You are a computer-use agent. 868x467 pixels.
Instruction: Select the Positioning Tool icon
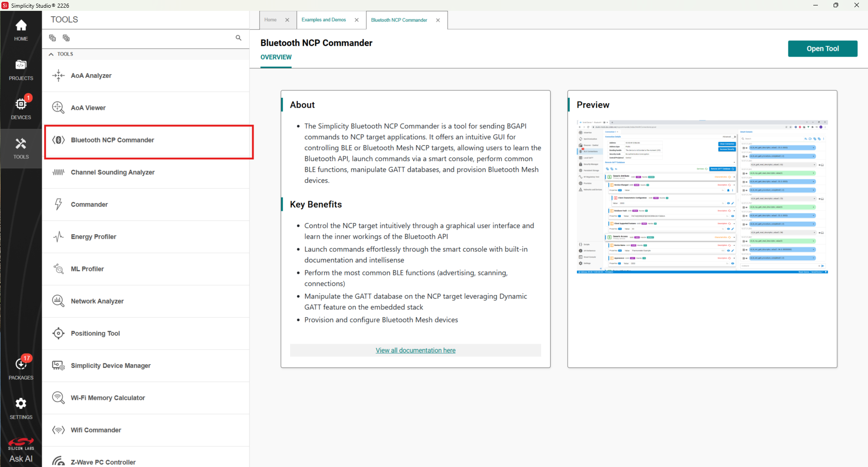[x=58, y=334]
